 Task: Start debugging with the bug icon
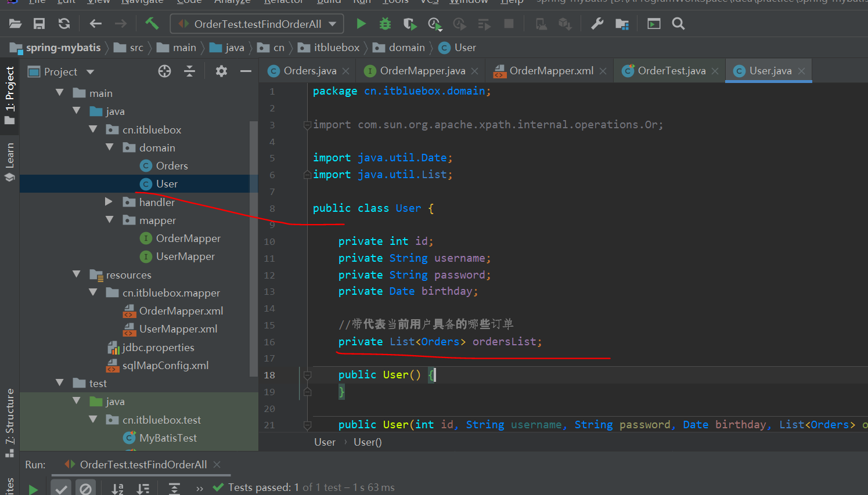pyautogui.click(x=385, y=24)
